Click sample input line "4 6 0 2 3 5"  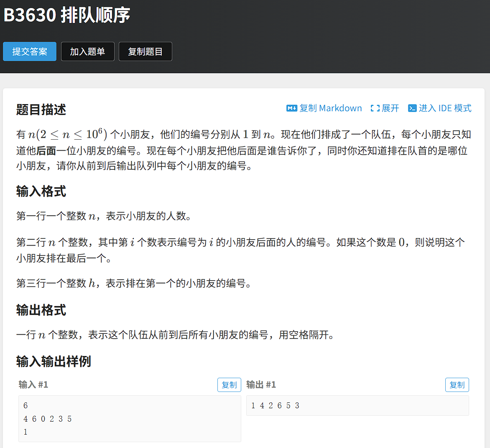(48, 419)
